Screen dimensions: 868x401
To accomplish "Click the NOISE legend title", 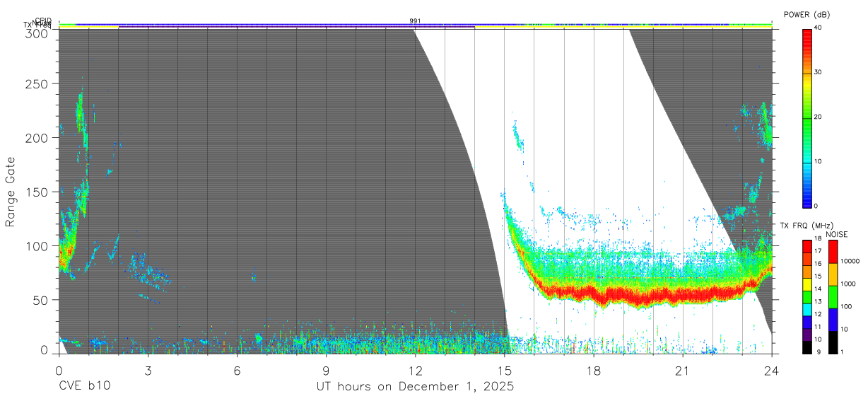I will (x=836, y=234).
